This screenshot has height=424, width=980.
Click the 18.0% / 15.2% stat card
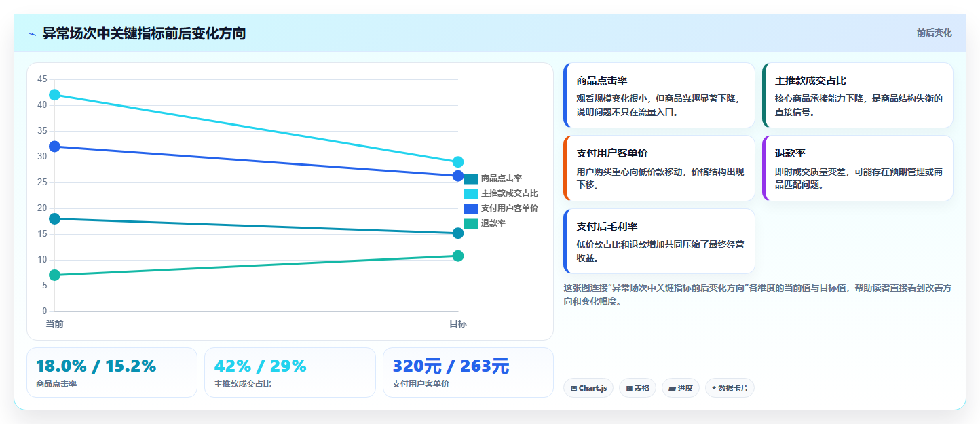point(112,372)
